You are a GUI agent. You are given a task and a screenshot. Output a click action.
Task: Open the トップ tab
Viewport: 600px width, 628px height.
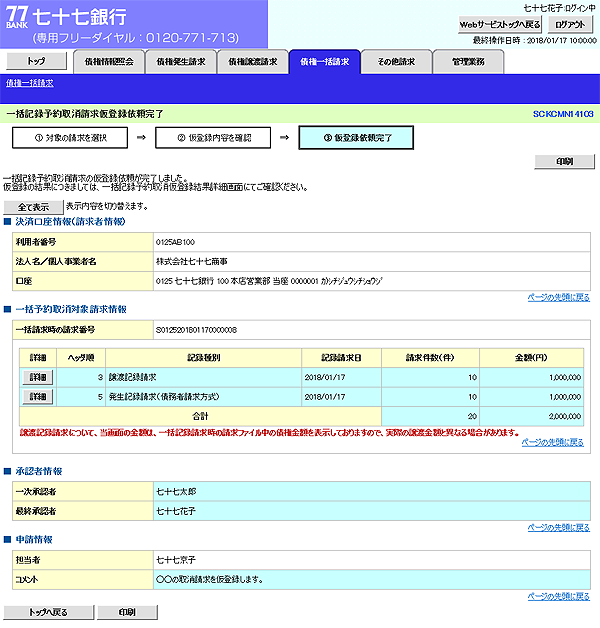click(x=36, y=61)
